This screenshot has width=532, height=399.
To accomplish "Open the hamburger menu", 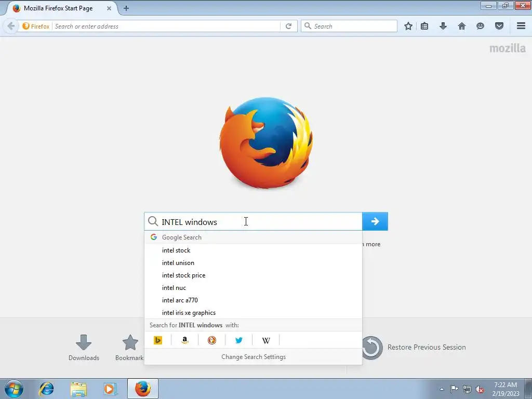I will pyautogui.click(x=521, y=26).
